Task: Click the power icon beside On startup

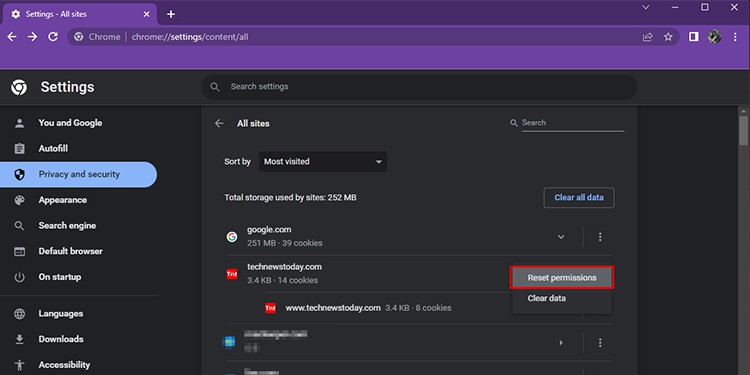Action: coord(20,277)
